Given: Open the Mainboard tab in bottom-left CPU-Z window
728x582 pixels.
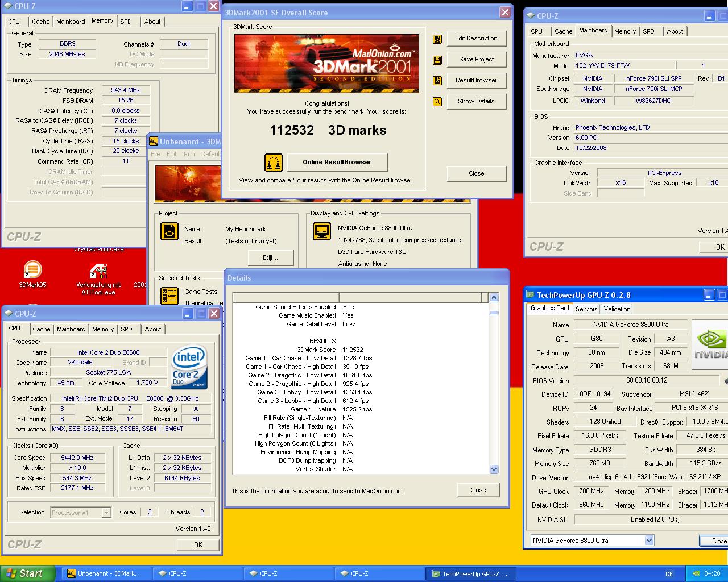Looking at the screenshot, I should click(x=71, y=329).
